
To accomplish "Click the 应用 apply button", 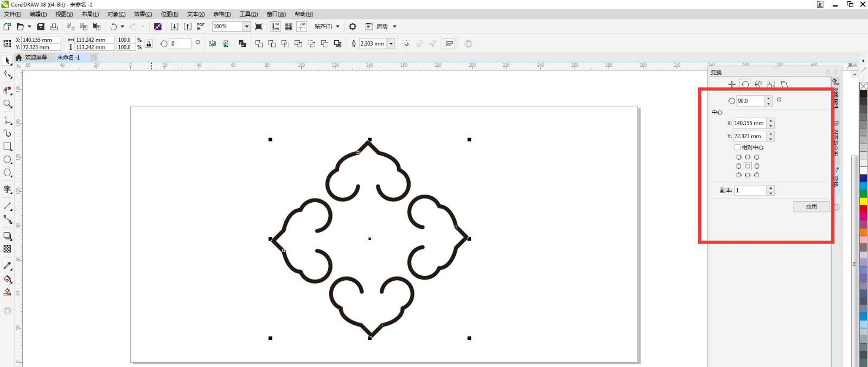I will [811, 207].
